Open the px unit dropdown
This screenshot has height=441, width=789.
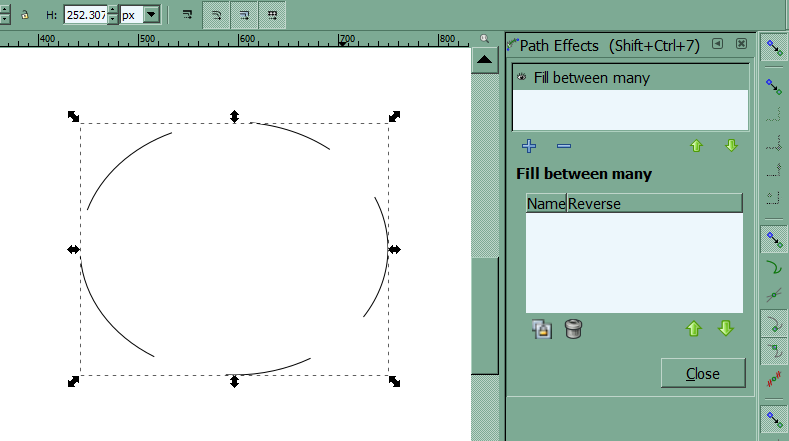coord(151,16)
